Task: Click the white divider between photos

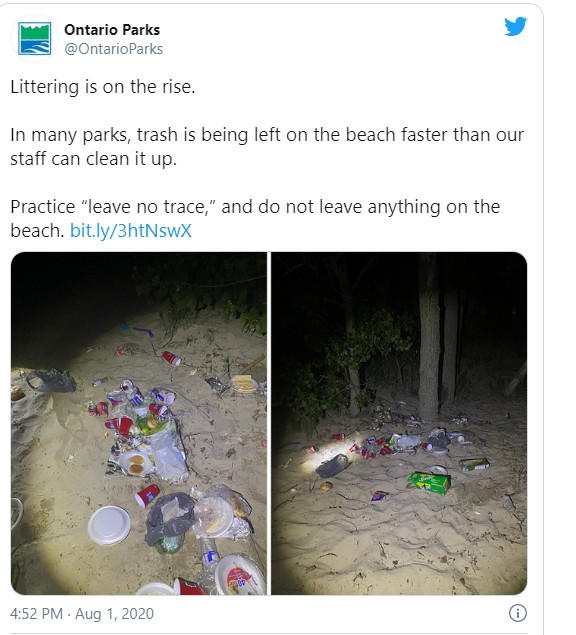Action: 269,423
